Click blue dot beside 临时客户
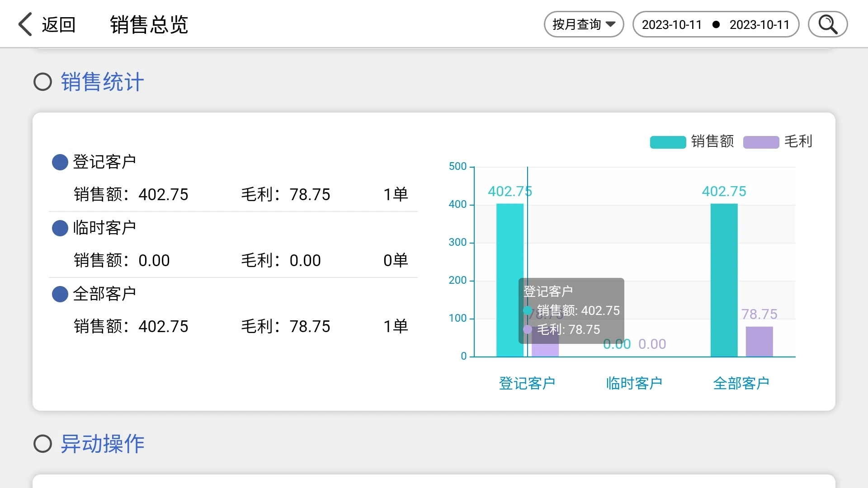 tap(60, 228)
